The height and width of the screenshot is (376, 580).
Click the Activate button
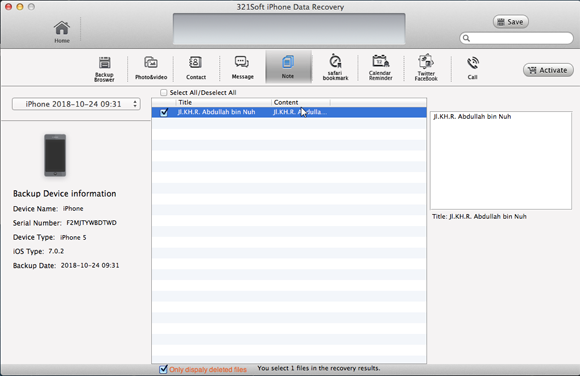(548, 70)
